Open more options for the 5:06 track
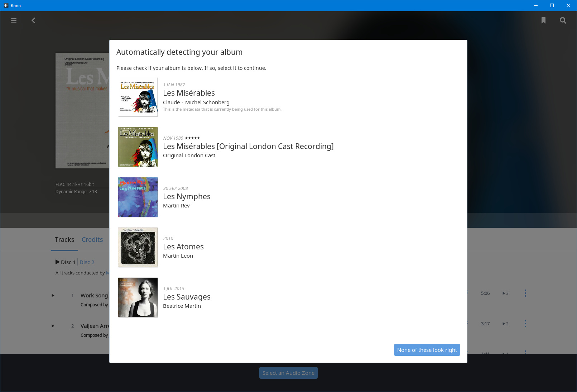 pos(525,293)
